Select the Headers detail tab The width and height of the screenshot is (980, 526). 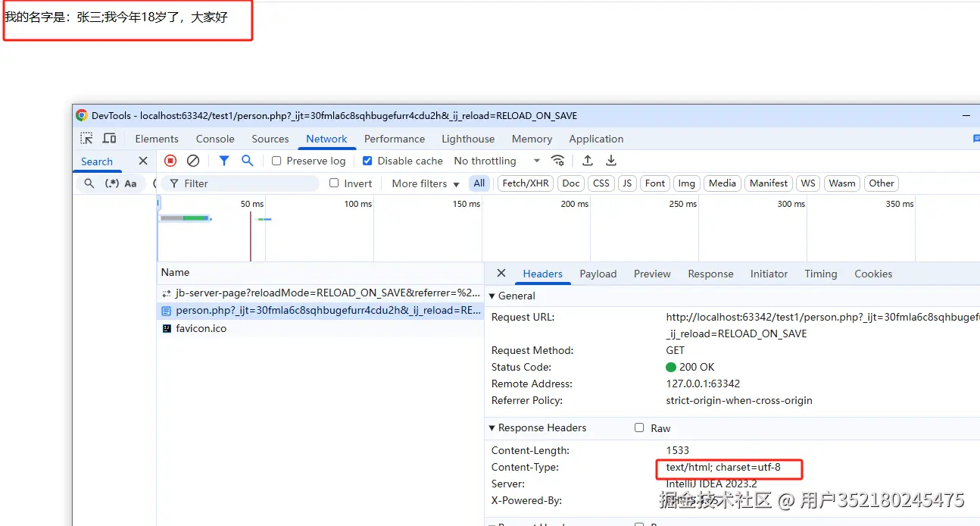point(542,274)
